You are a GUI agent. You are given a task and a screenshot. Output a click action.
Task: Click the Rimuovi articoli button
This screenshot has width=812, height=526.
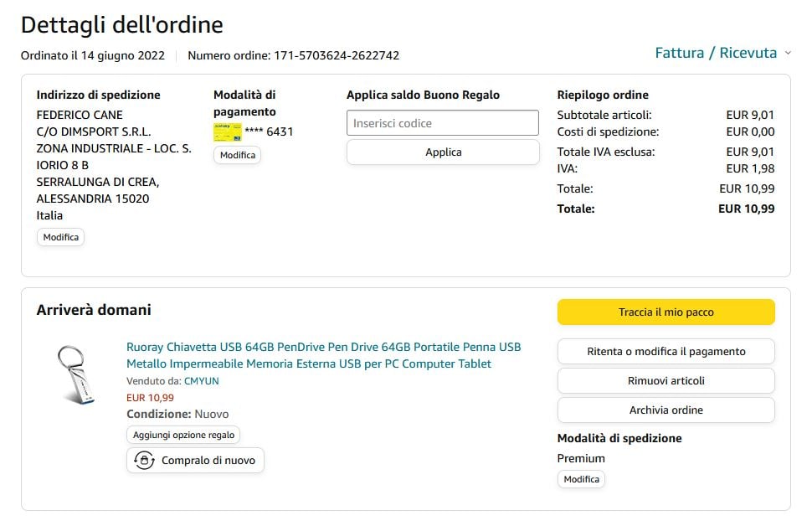pyautogui.click(x=666, y=380)
